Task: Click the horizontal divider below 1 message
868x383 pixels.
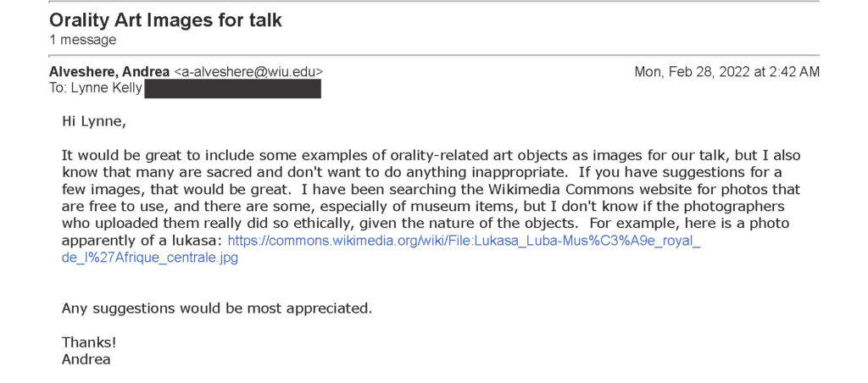Action: tap(434, 56)
